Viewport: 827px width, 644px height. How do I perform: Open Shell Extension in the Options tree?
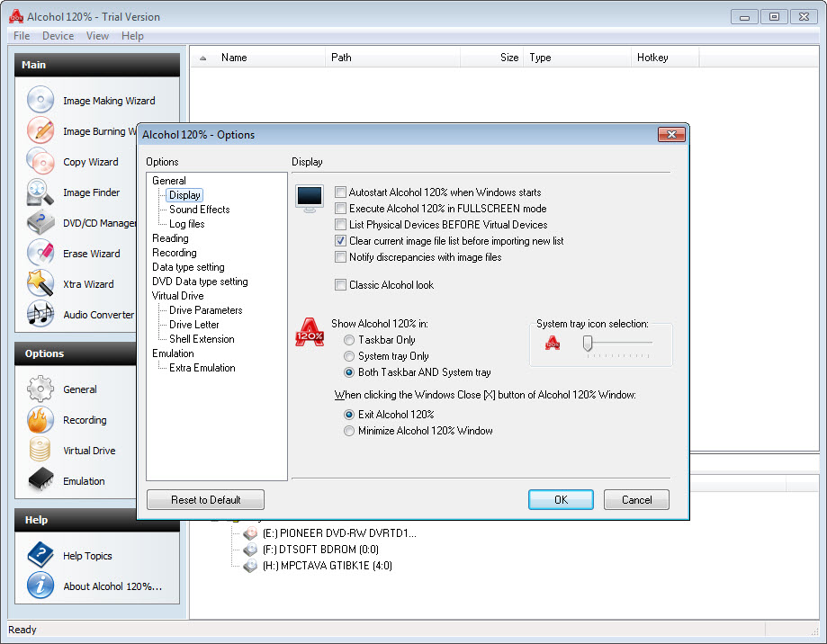click(202, 339)
